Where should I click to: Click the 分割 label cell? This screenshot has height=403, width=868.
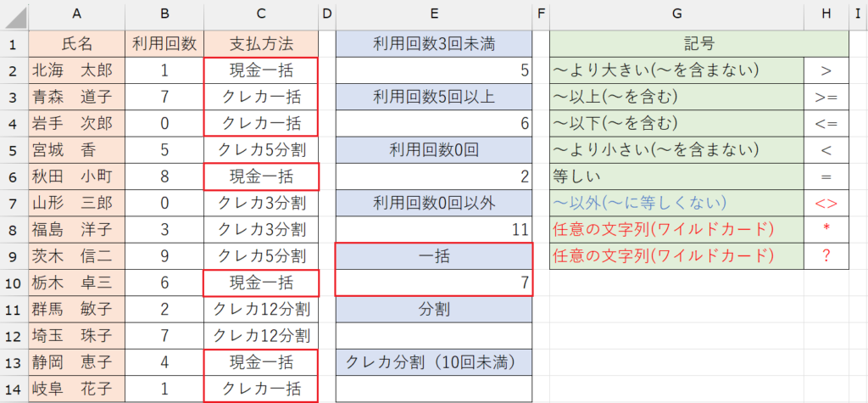(434, 310)
